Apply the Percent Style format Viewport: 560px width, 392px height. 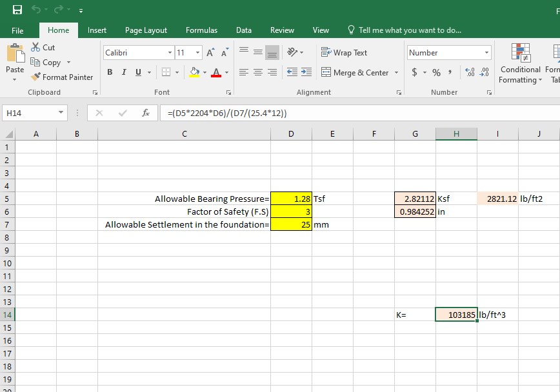click(x=437, y=73)
